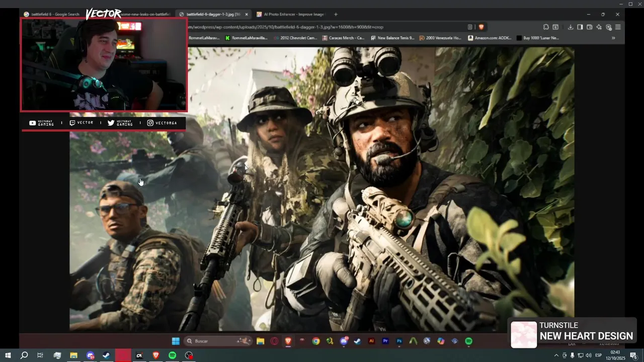Image resolution: width=644 pixels, height=362 pixels.
Task: Open '2000 Venezuela Ho...' bookmark
Action: point(440,38)
